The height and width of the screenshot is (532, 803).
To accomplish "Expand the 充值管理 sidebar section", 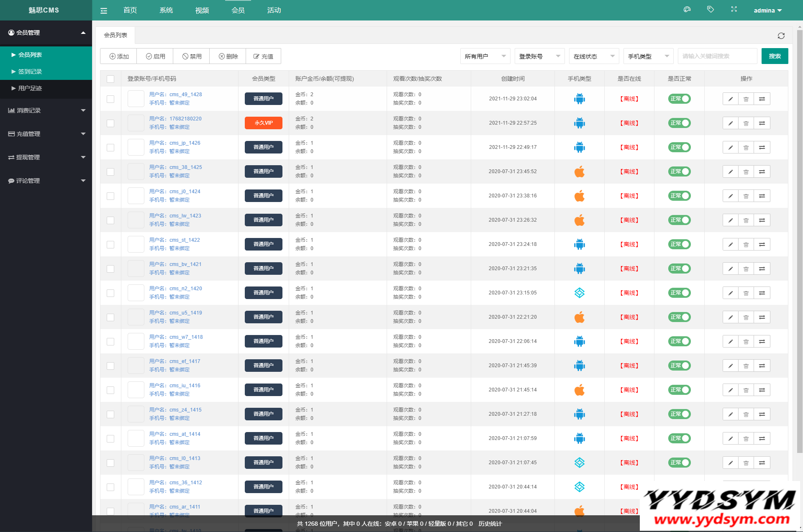I will point(46,134).
